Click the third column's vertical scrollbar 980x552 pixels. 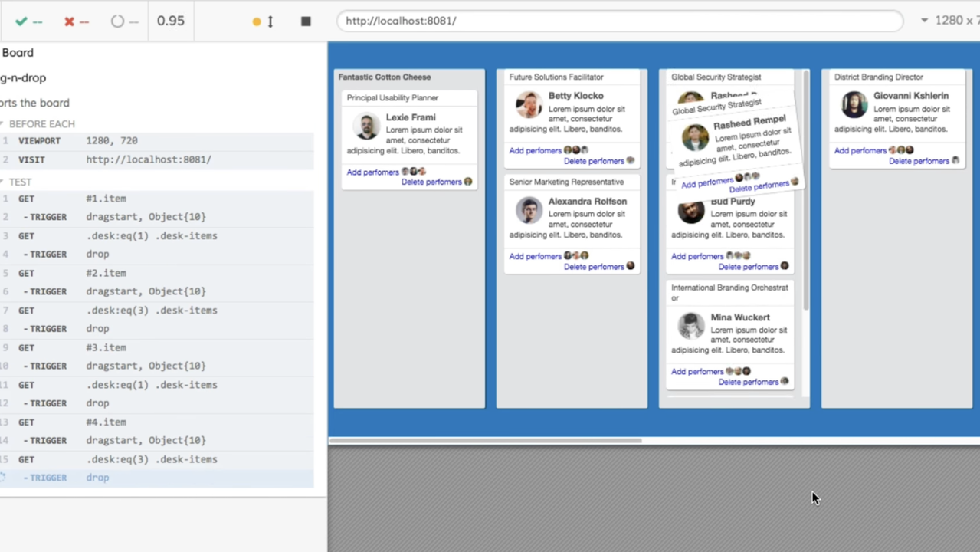[x=805, y=192]
